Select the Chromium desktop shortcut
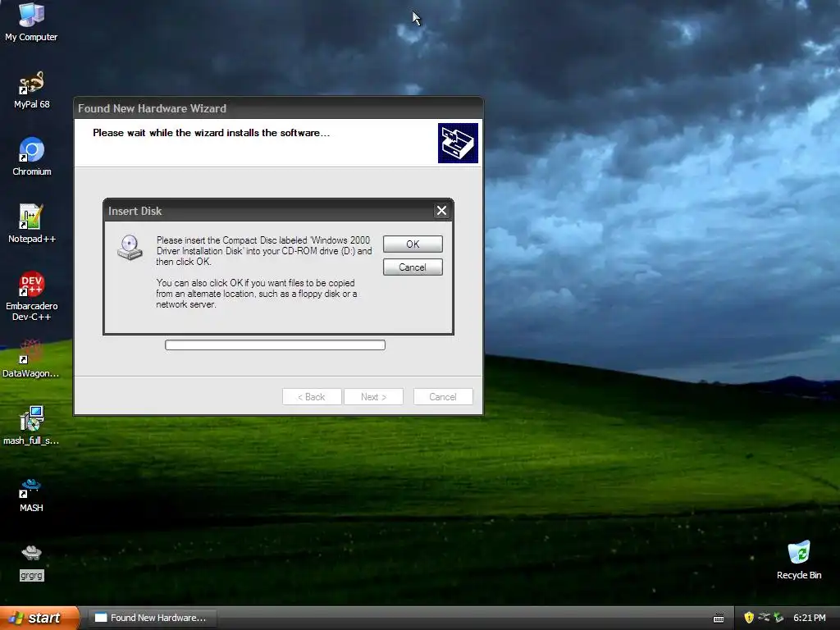The height and width of the screenshot is (630, 840). [x=32, y=157]
